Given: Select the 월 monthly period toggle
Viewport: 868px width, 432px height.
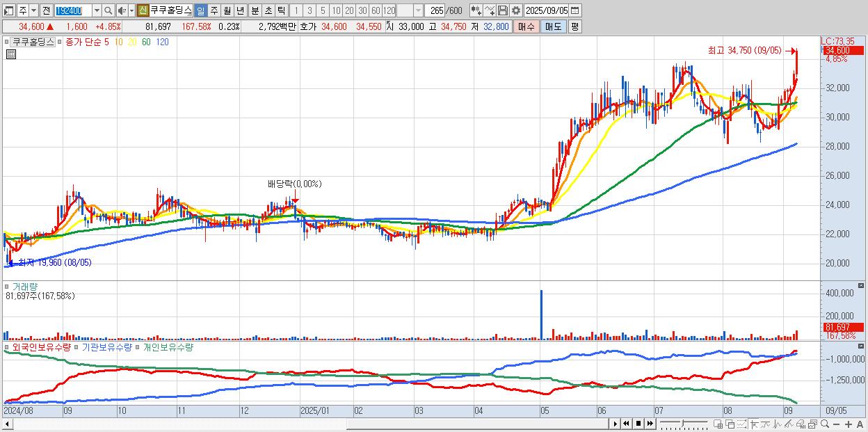Looking at the screenshot, I should 227,10.
